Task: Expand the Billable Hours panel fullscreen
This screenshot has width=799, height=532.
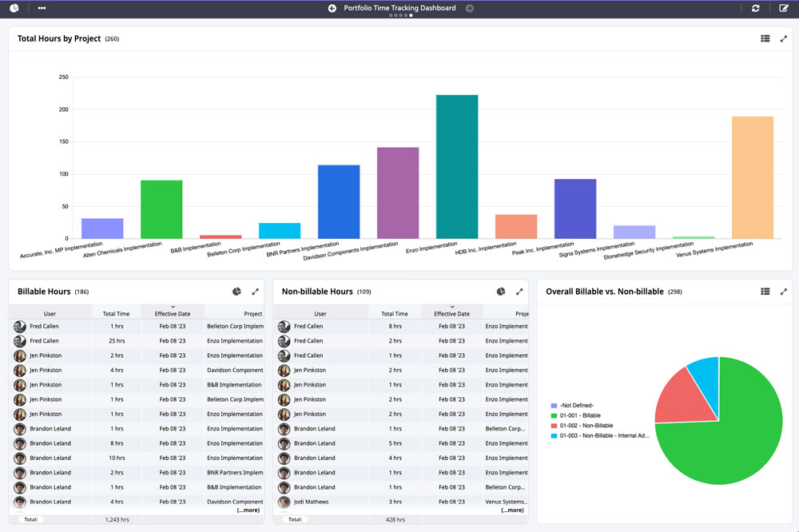Action: pos(255,292)
